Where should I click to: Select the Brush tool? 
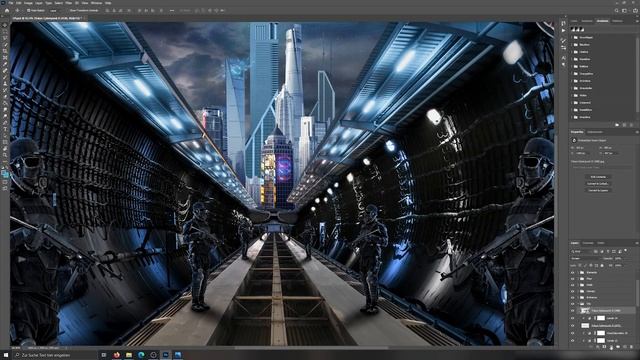(5, 77)
